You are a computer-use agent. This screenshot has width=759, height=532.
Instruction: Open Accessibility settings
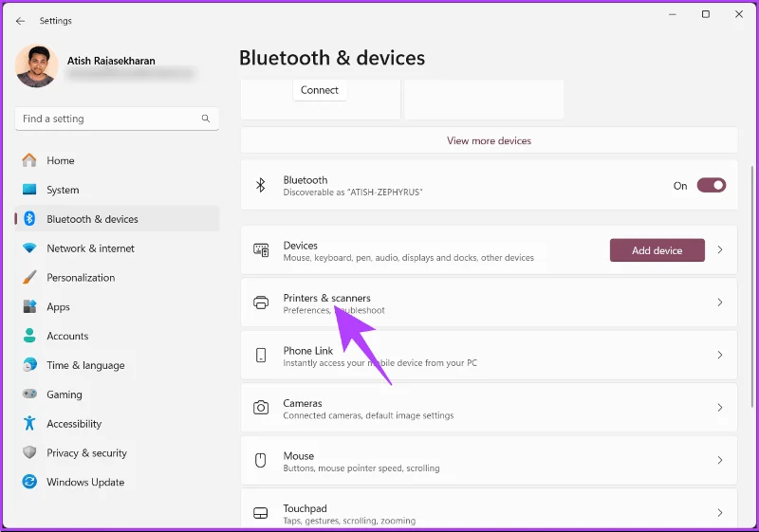[117, 424]
